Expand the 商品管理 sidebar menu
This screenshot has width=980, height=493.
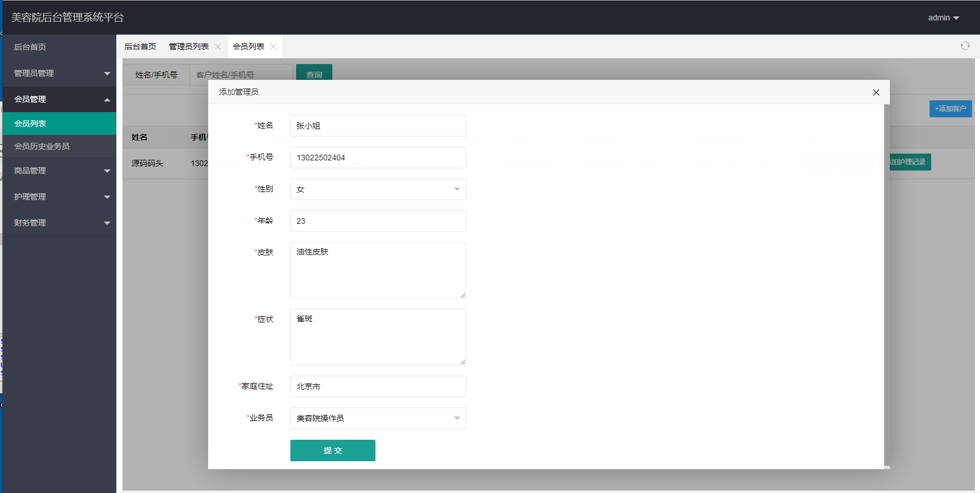[x=60, y=171]
